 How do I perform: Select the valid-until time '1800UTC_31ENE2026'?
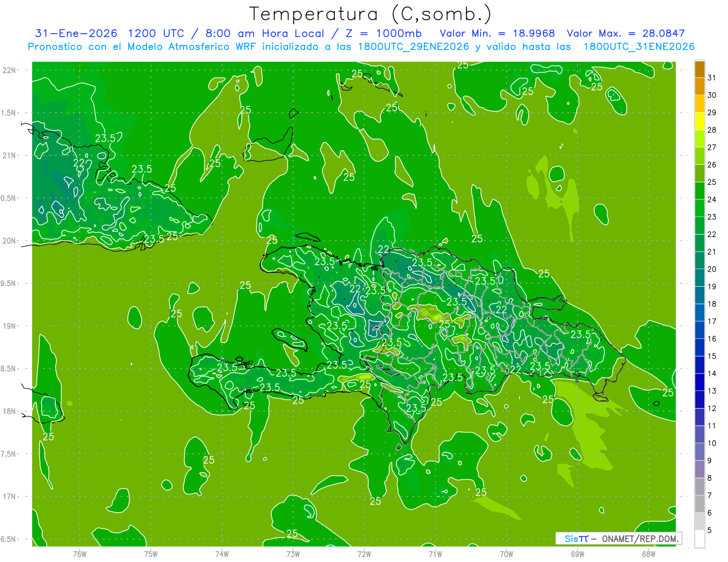[x=639, y=47]
